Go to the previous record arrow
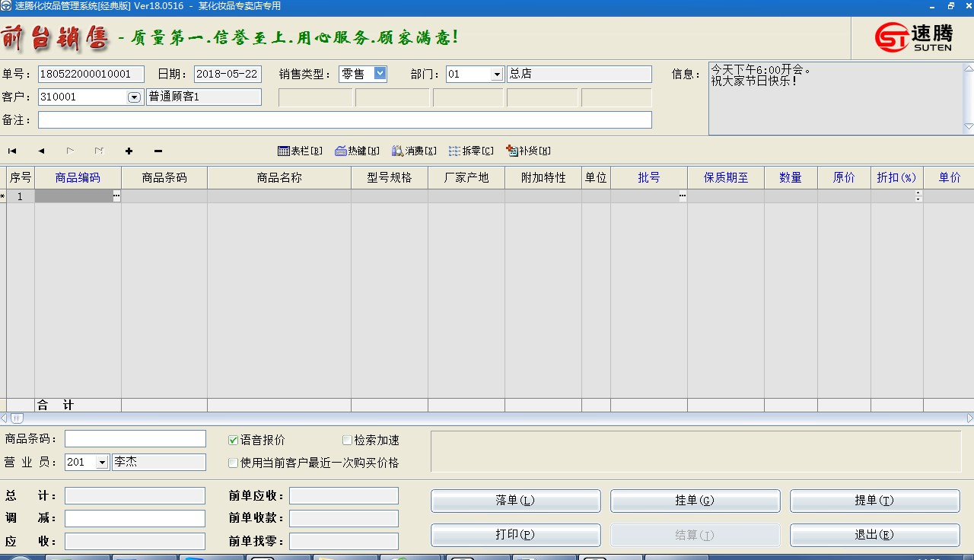974x560 pixels. (x=41, y=151)
